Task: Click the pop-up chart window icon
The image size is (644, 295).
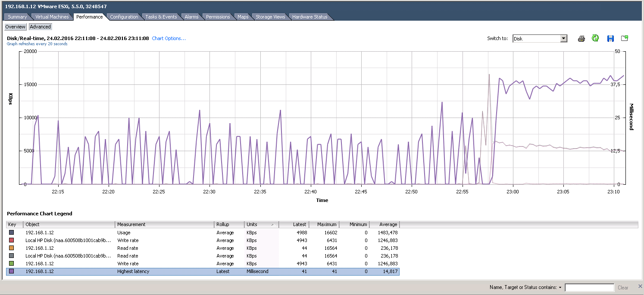Action: [624, 38]
